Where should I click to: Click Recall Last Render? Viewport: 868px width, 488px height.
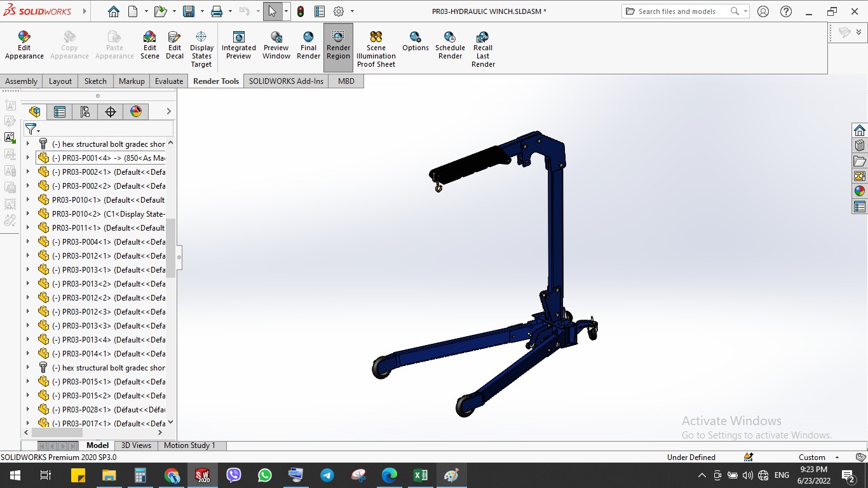[483, 50]
